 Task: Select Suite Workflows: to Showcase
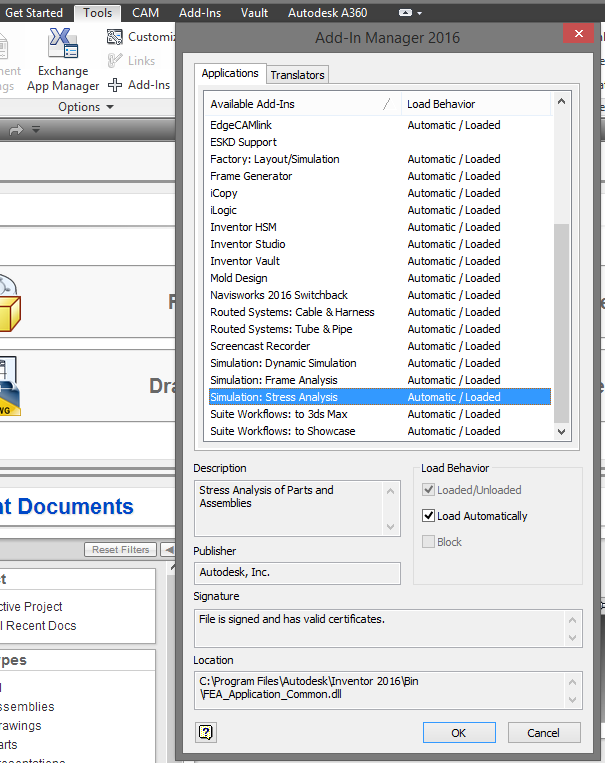(380, 431)
